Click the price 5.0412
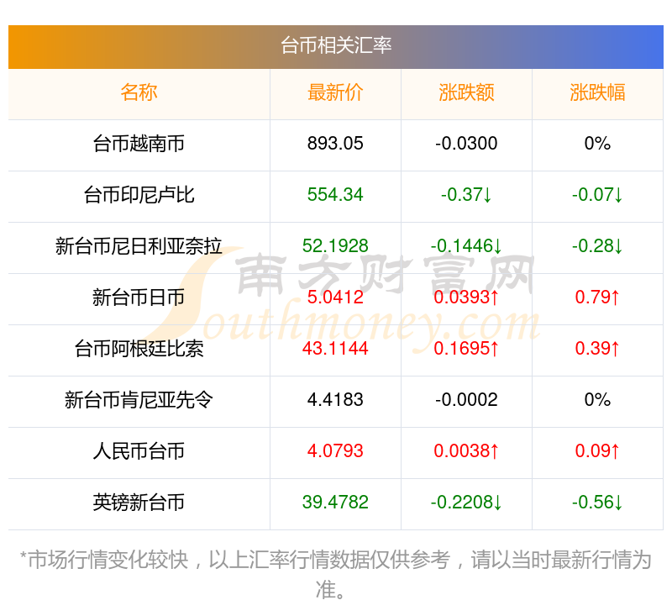This screenshot has width=672, height=616. tap(335, 297)
